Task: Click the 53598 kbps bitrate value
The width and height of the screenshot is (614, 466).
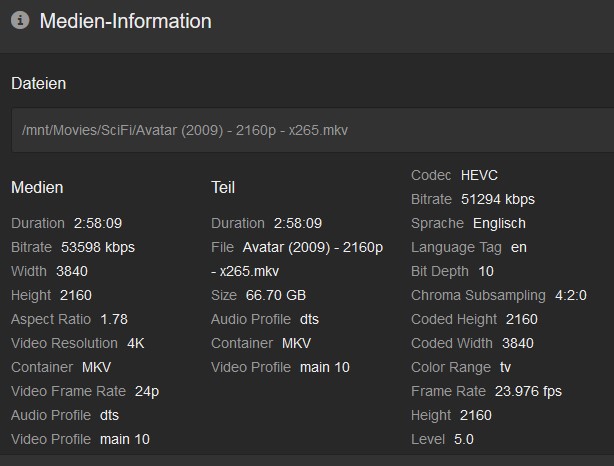Action: (x=98, y=247)
